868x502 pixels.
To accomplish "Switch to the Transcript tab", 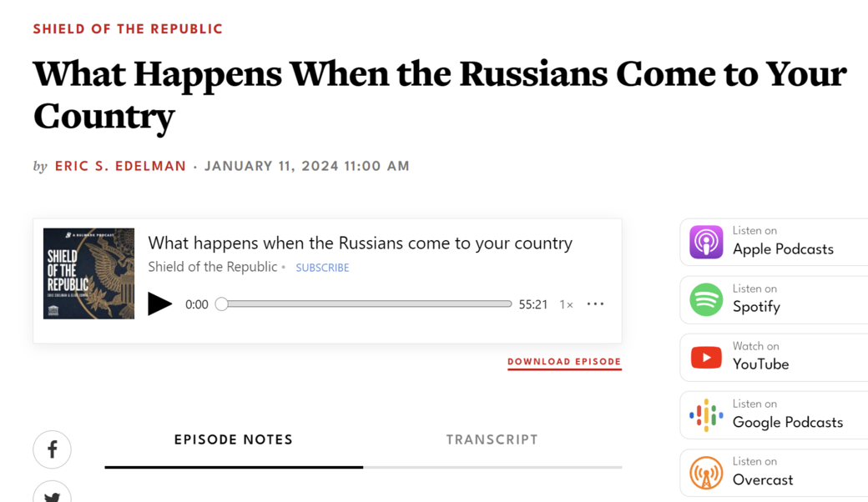I will pyautogui.click(x=492, y=439).
